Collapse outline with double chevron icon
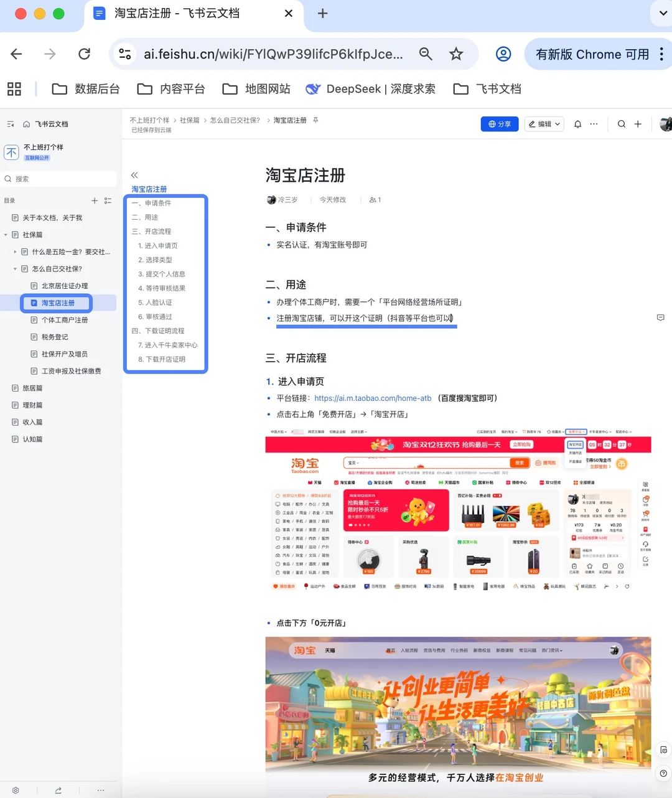 134,175
